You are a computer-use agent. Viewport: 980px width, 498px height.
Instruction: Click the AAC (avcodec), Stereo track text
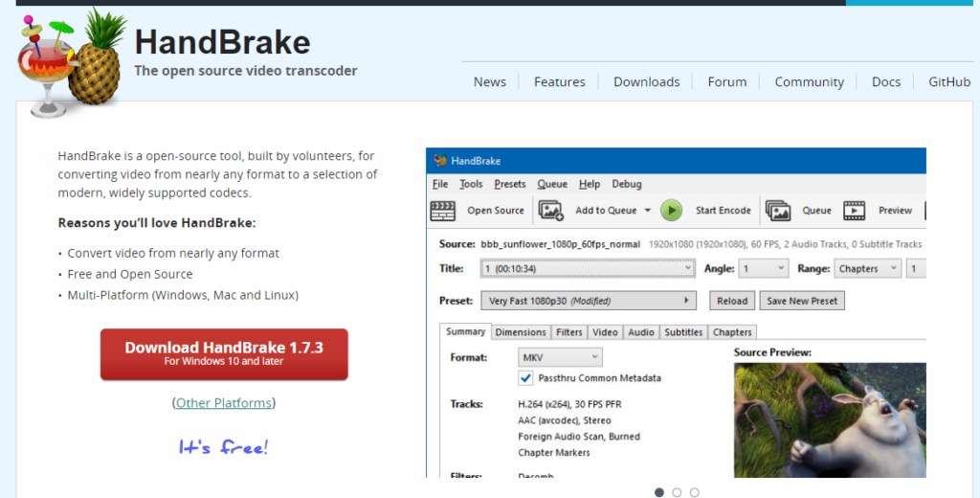pyautogui.click(x=564, y=420)
